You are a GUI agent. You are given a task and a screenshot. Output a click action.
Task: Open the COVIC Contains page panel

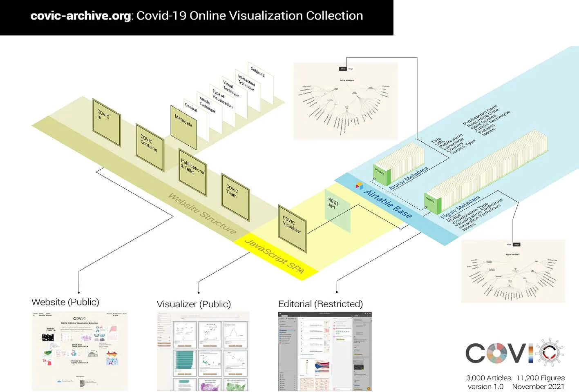point(150,148)
